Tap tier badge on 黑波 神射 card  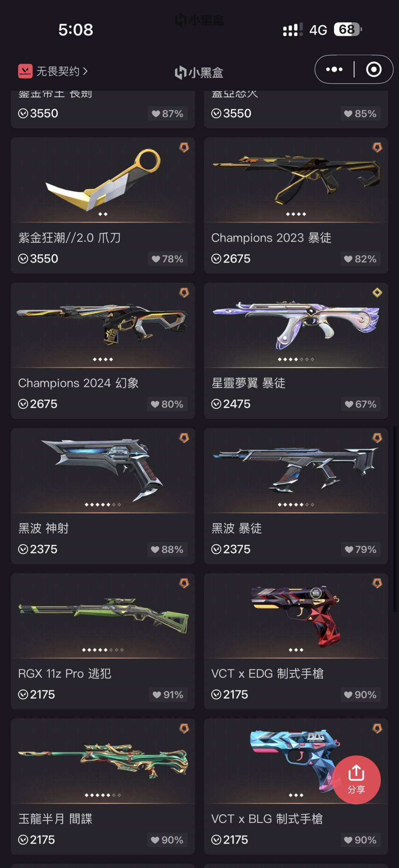tap(184, 438)
